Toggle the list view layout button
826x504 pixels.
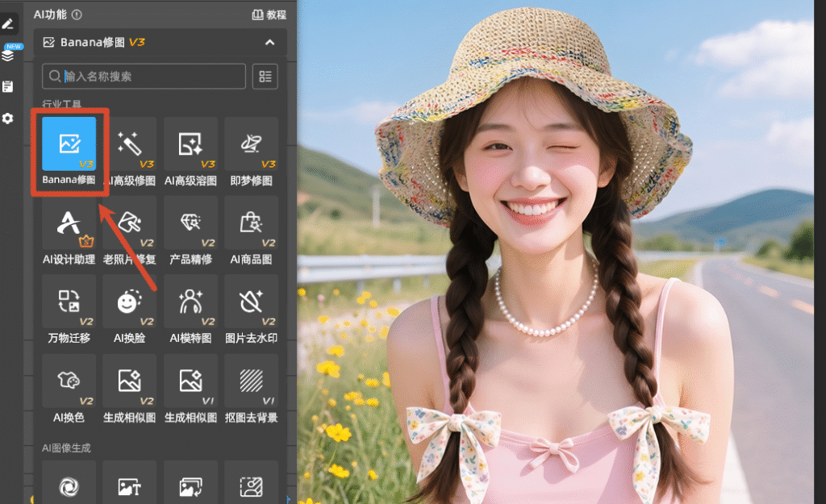click(265, 77)
